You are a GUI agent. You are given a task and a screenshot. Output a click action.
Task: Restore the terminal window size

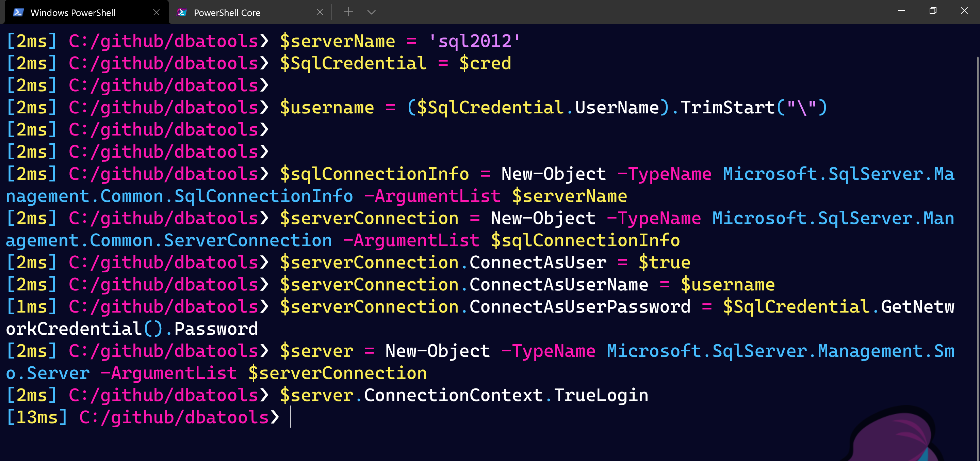coord(932,11)
